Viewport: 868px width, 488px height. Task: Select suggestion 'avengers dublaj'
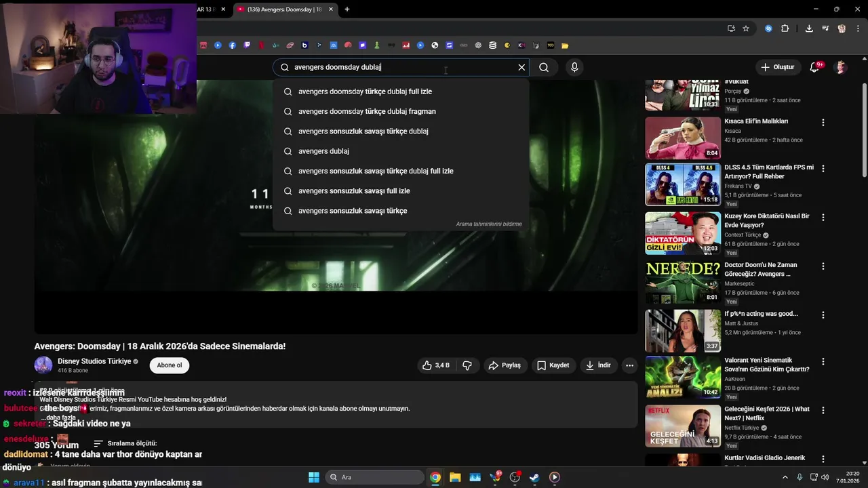401,151
